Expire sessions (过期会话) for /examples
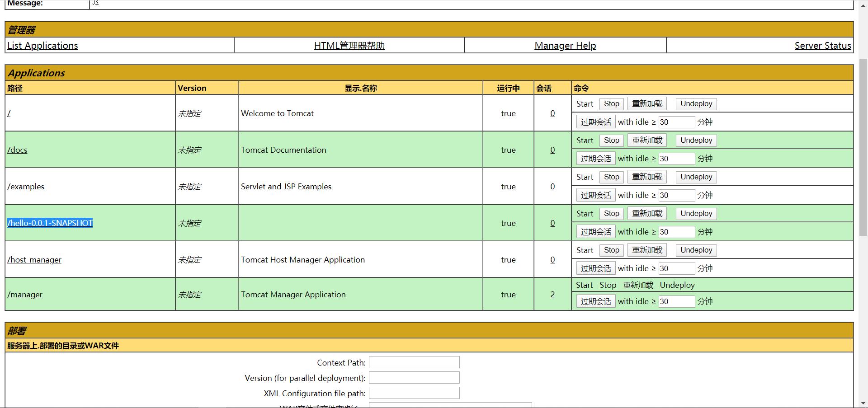868x408 pixels. click(x=596, y=195)
